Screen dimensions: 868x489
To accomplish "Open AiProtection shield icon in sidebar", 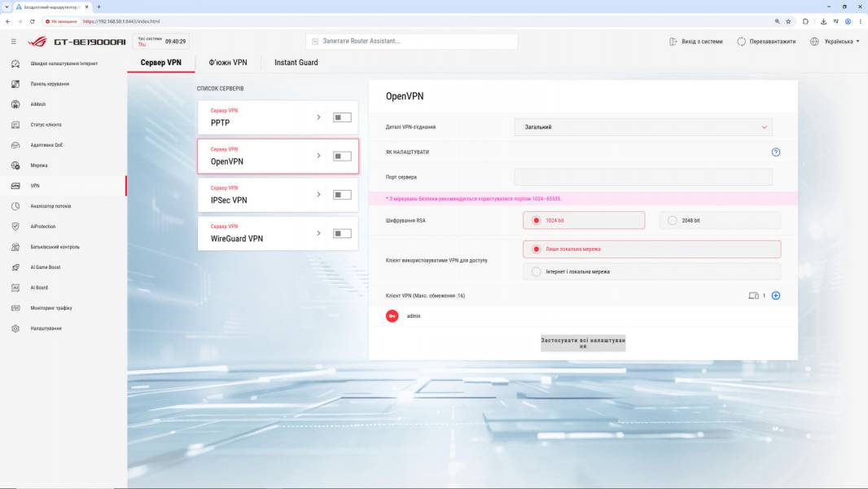I will 15,227.
